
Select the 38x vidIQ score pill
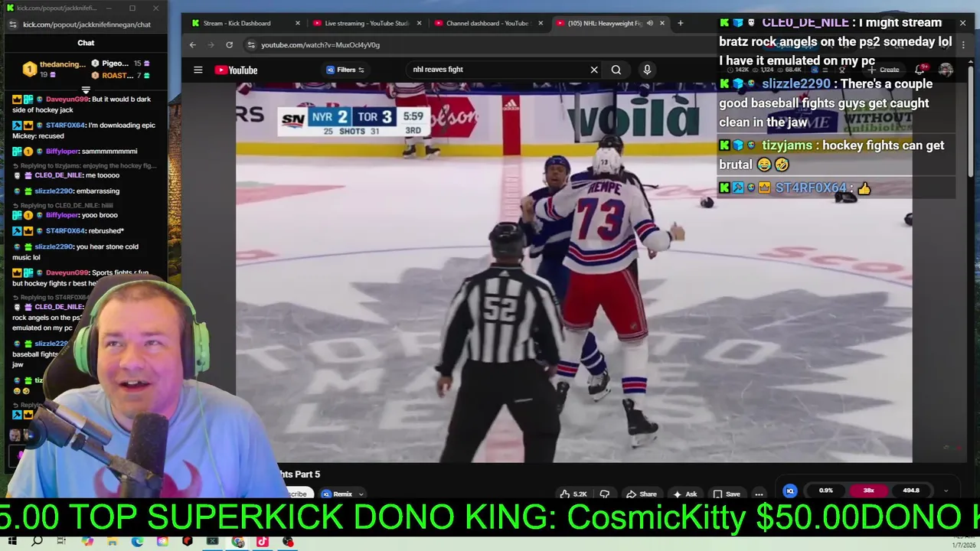click(868, 491)
